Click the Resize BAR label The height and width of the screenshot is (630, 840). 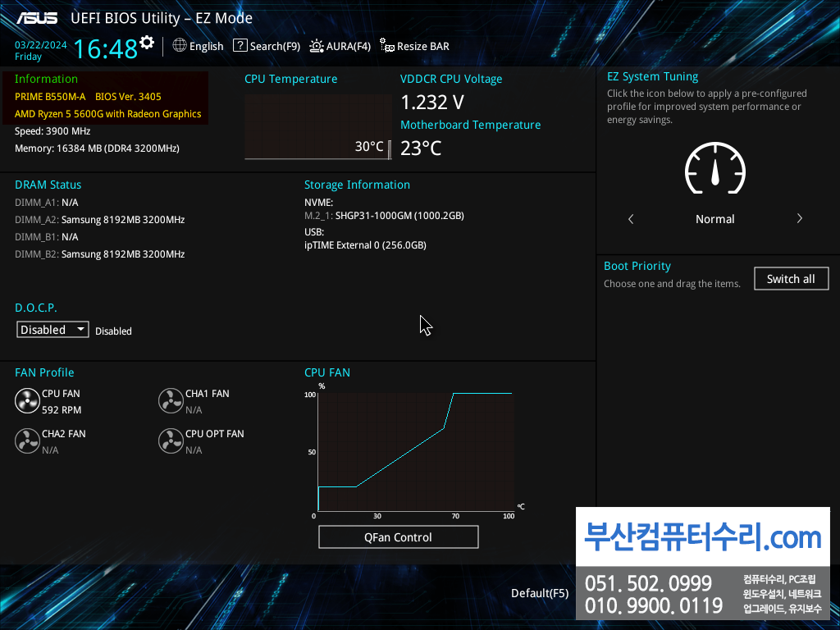422,47
